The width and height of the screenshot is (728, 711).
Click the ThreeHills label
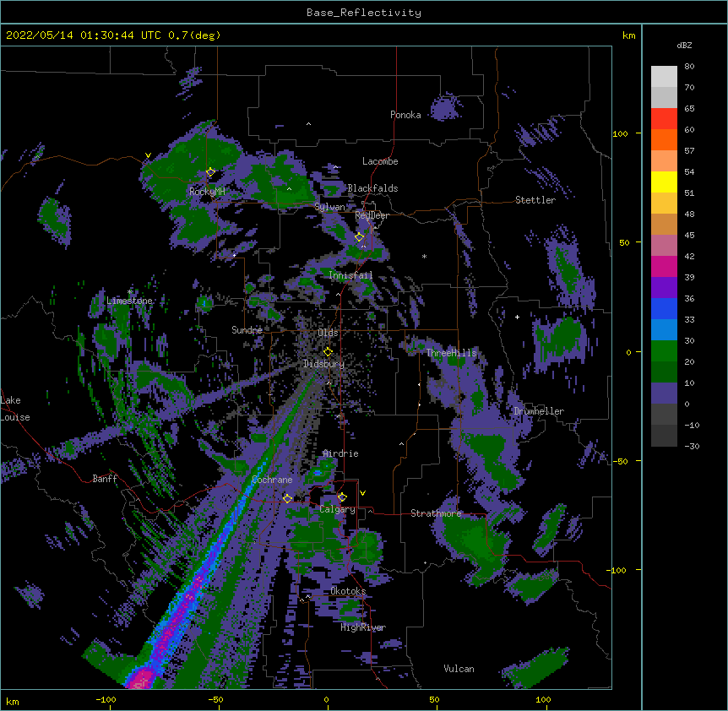pyautogui.click(x=451, y=353)
